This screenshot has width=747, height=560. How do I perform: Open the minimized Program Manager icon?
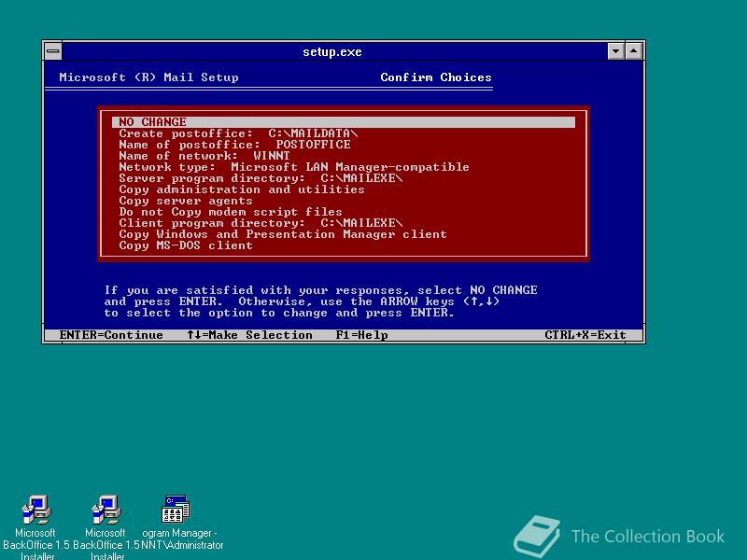tap(176, 509)
